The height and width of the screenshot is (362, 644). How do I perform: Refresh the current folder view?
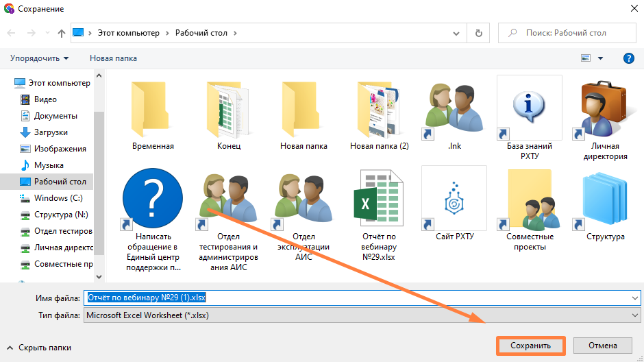point(479,33)
